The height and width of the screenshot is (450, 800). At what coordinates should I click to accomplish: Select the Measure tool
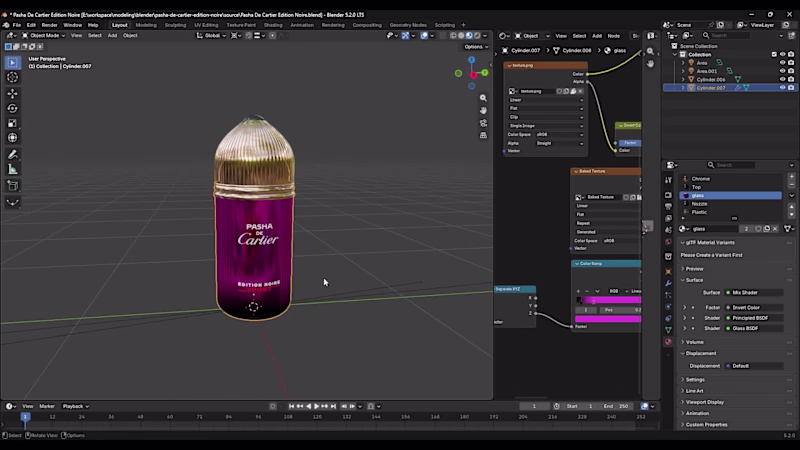tap(12, 169)
